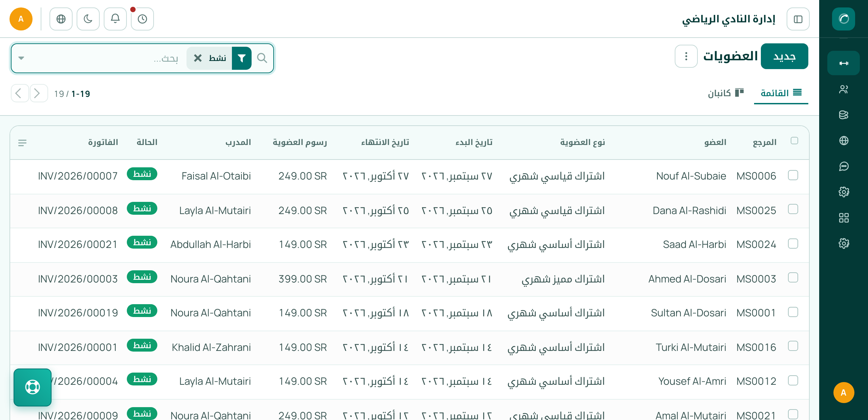868x420 pixels.
Task: Click reference MS0001 cell
Action: click(x=756, y=313)
